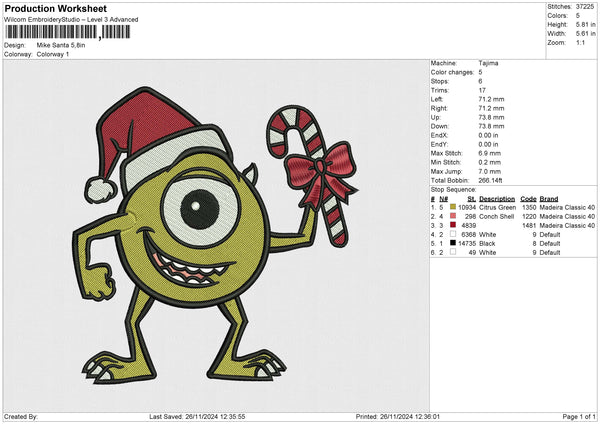This screenshot has width=600, height=424.
Task: Click the 'Description' column header
Action: coord(497,199)
